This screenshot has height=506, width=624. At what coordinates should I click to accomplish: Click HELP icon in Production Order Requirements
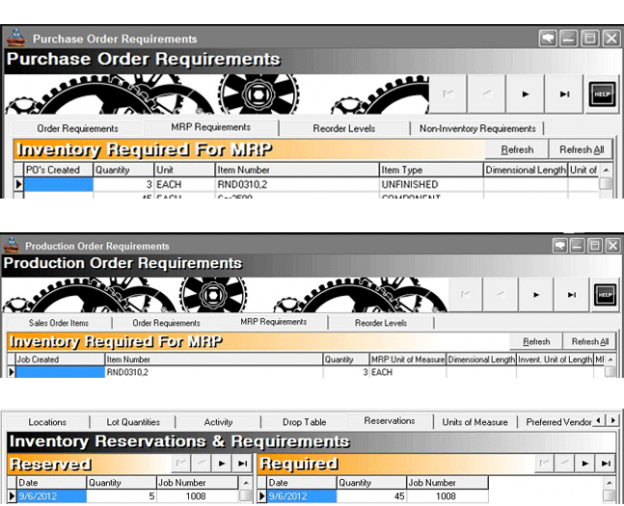605,295
